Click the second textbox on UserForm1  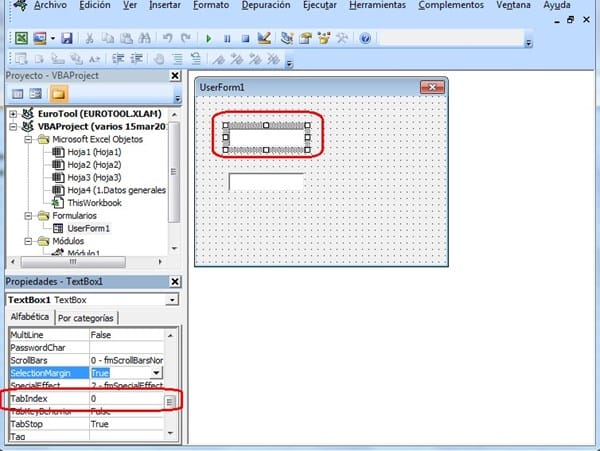[x=266, y=182]
